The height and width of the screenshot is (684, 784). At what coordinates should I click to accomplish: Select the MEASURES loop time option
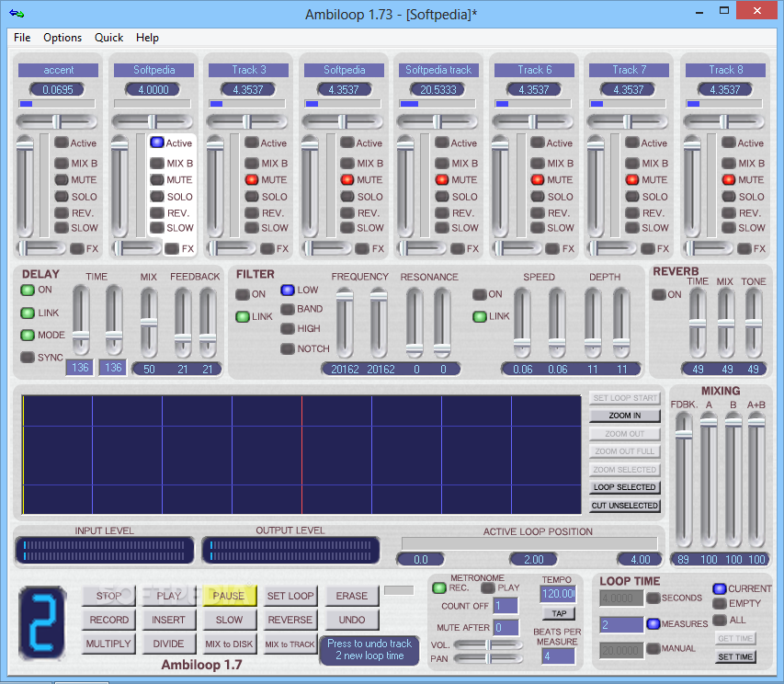[x=653, y=624]
